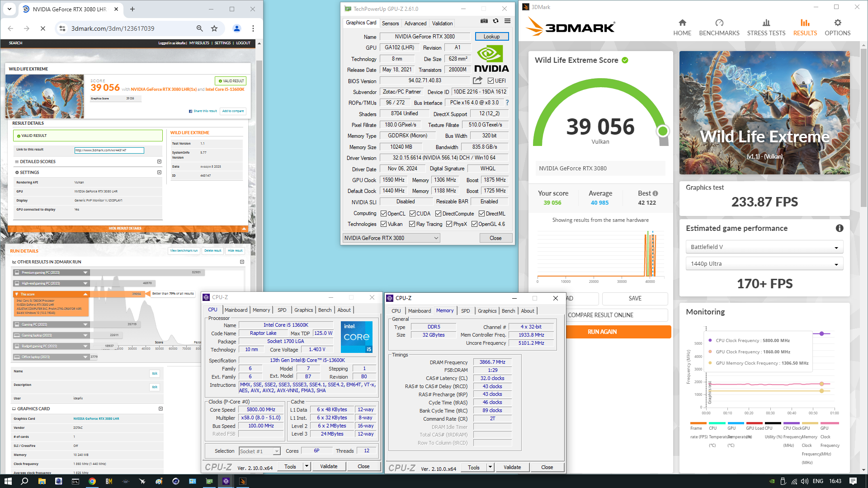Click Chrome zoom magnifier icon in address bar

[x=199, y=28]
